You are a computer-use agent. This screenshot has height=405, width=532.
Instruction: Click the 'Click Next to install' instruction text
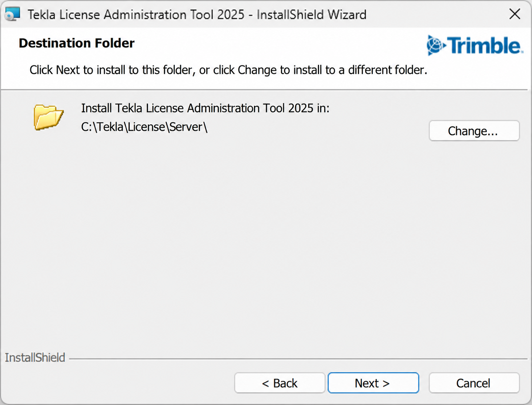228,70
